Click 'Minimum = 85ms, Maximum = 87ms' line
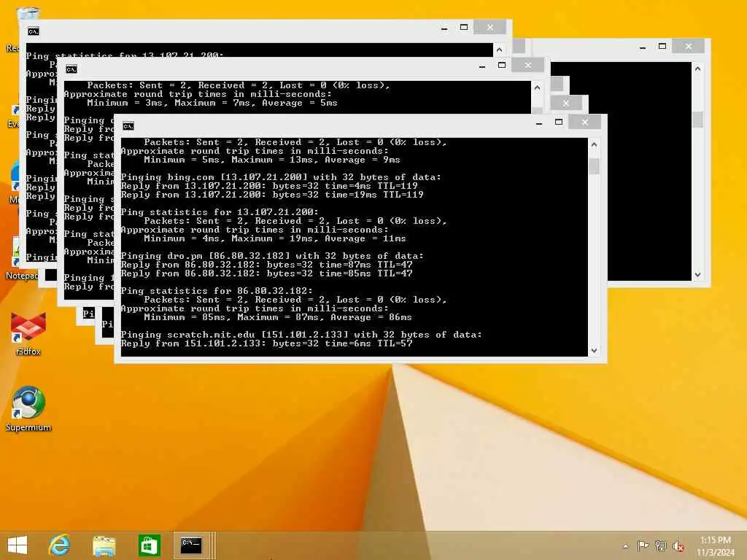The height and width of the screenshot is (560, 747). point(278,317)
